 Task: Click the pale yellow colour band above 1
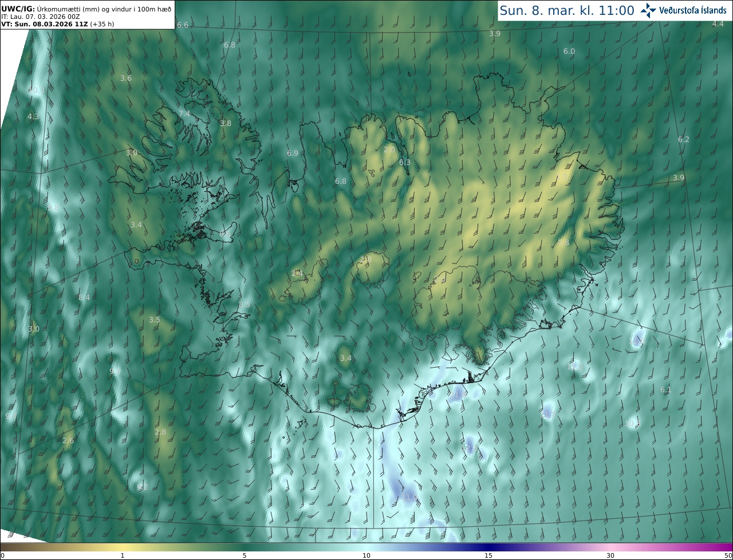[x=123, y=547]
